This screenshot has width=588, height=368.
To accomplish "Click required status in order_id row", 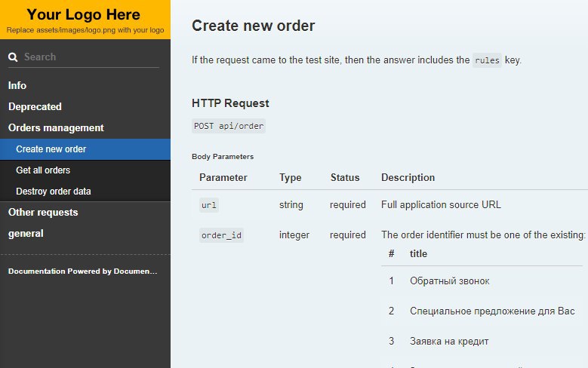I will [x=348, y=235].
